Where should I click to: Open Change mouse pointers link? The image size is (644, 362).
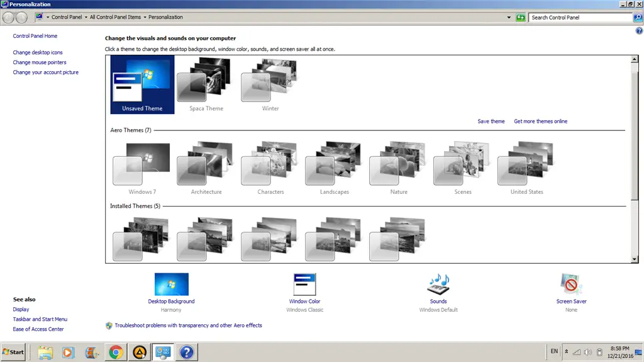pyautogui.click(x=40, y=62)
